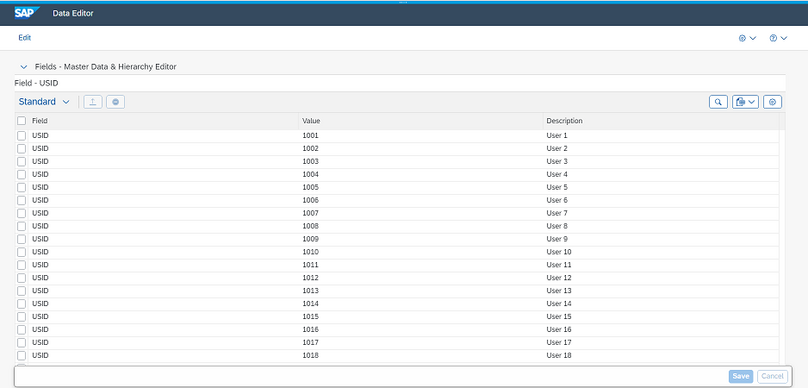
Task: Click the value cell 1011
Action: pos(311,265)
